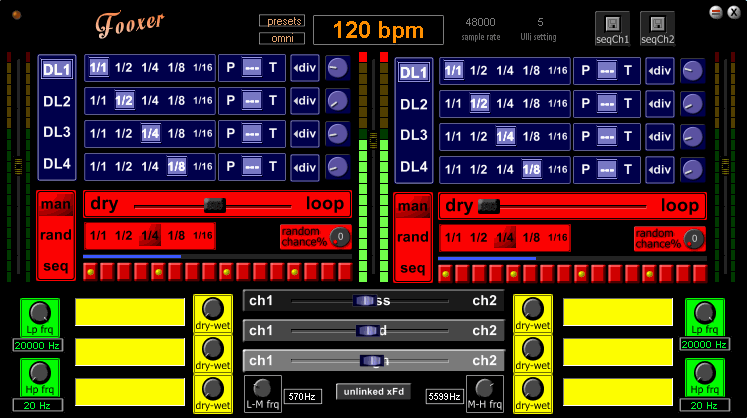Screen dimensions: 747x418
Task: Click right Hp frq knob
Action: coord(704,373)
